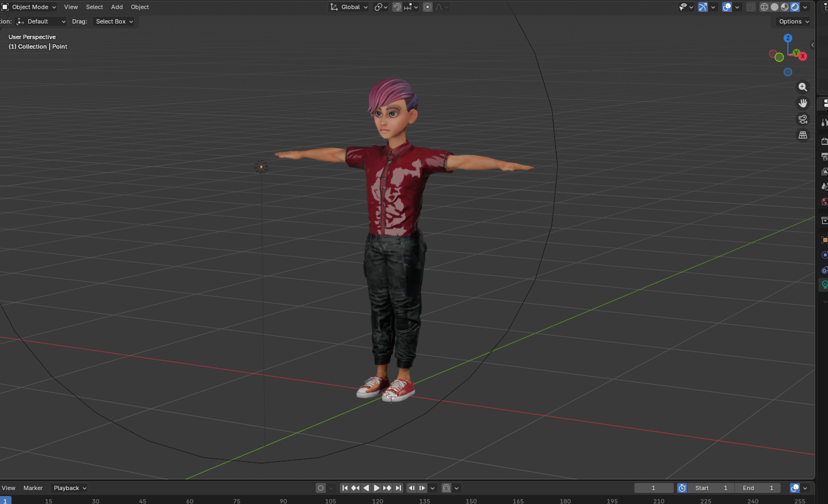Select material preview shading
This screenshot has width=828, height=504.
click(x=784, y=7)
